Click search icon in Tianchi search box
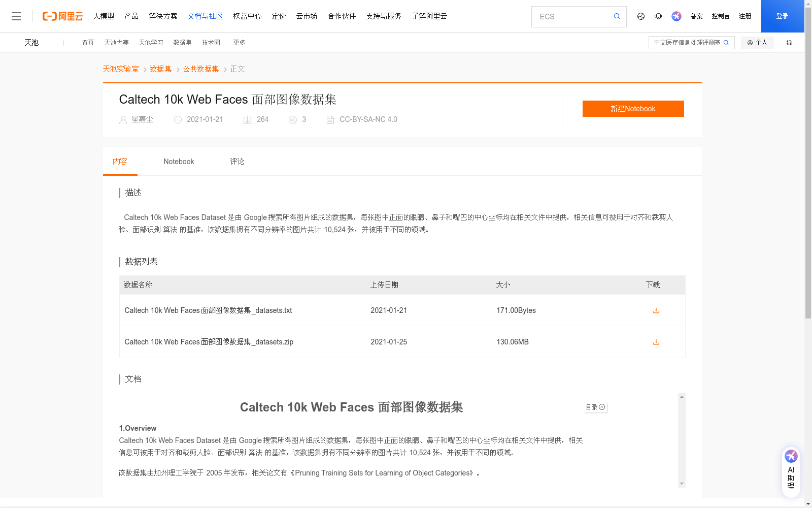The height and width of the screenshot is (508, 812). 726,43
